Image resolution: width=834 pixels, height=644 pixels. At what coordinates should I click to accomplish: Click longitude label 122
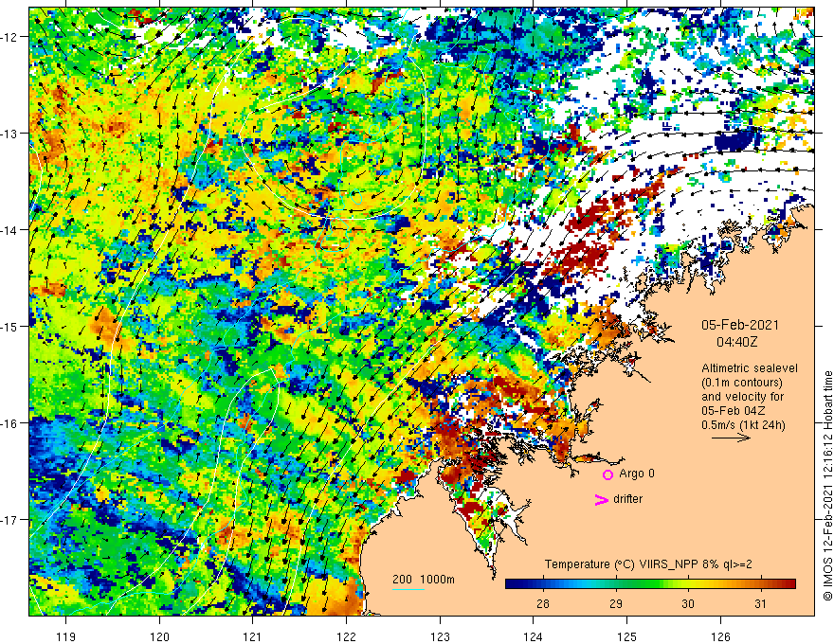pyautogui.click(x=346, y=636)
